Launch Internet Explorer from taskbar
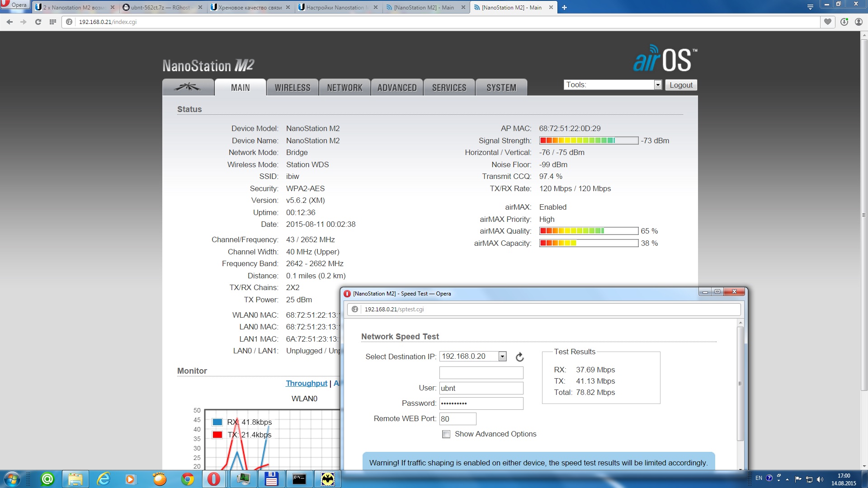 (x=104, y=479)
